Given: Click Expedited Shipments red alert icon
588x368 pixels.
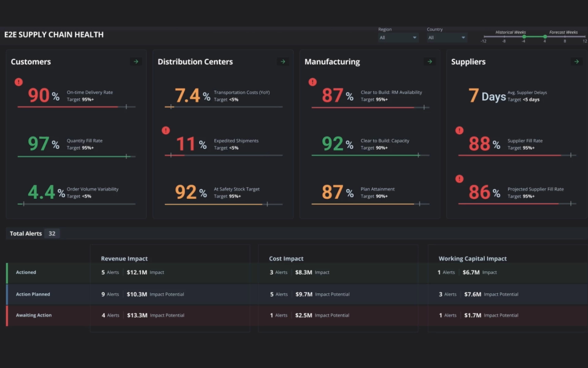Looking at the screenshot, I should [166, 130].
